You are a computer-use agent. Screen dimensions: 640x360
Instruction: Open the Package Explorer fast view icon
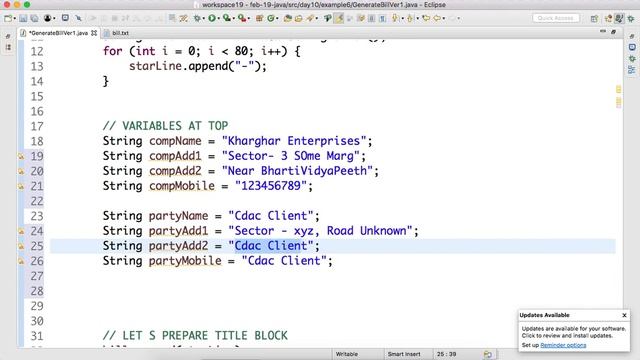[x=8, y=48]
